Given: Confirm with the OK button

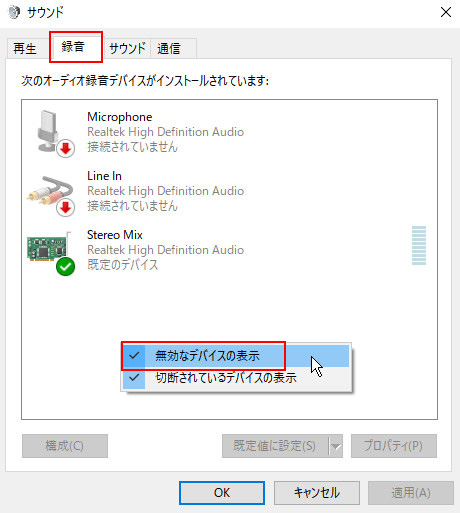Looking at the screenshot, I should coord(222,493).
